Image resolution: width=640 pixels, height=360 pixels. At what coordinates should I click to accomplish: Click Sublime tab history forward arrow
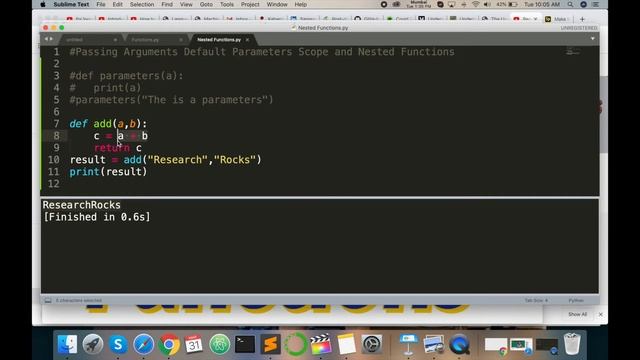point(51,39)
